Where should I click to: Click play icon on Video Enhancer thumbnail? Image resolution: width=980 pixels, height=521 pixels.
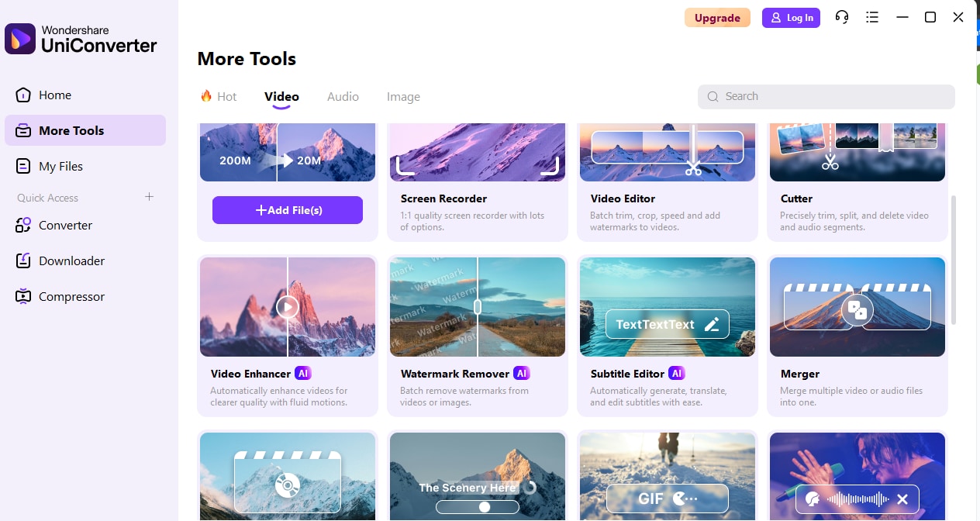click(287, 307)
